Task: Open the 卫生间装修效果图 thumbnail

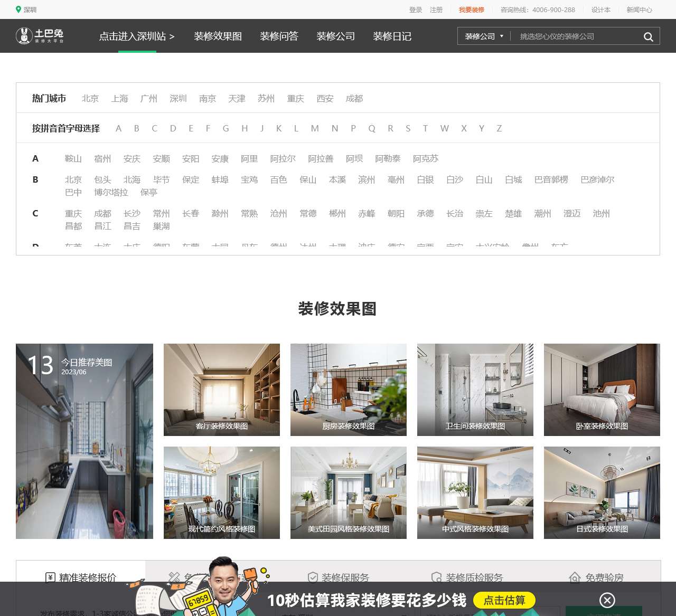Action: 475,390
